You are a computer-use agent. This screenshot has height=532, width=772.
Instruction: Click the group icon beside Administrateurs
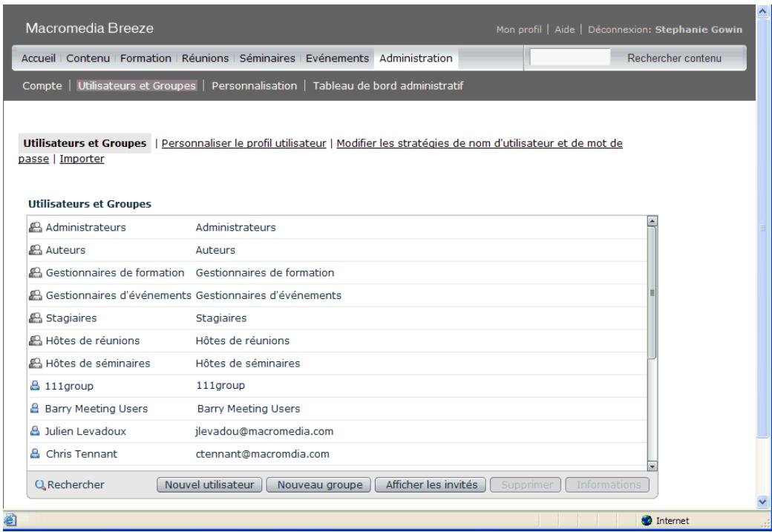tap(36, 227)
